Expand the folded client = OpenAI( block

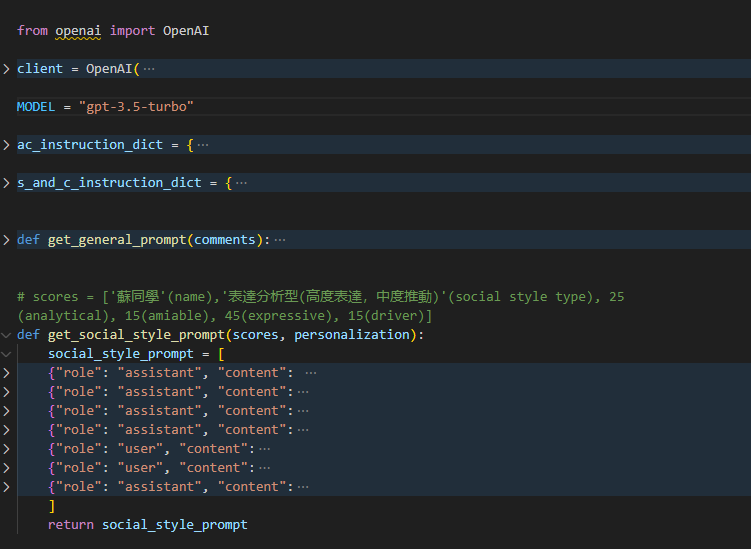6,69
